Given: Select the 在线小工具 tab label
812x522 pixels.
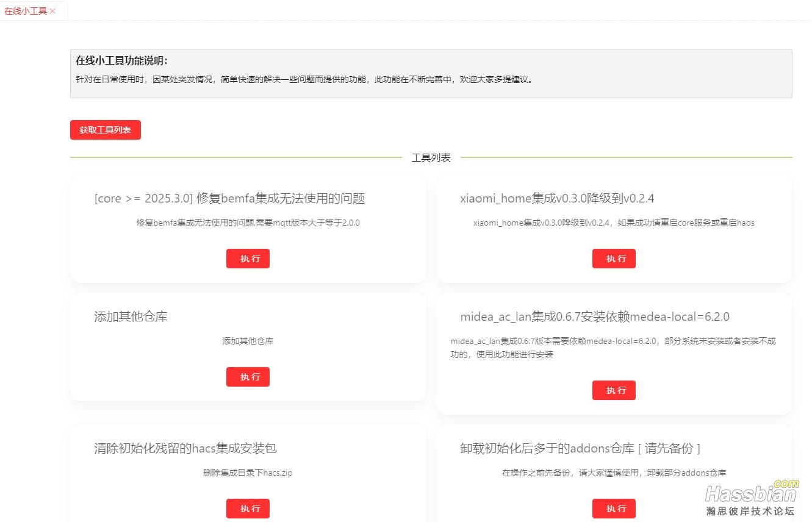Looking at the screenshot, I should [x=26, y=11].
